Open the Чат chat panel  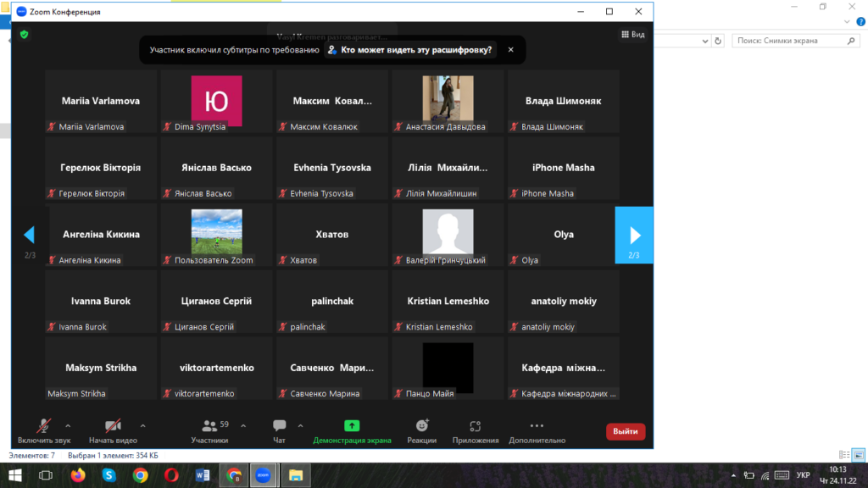279,431
